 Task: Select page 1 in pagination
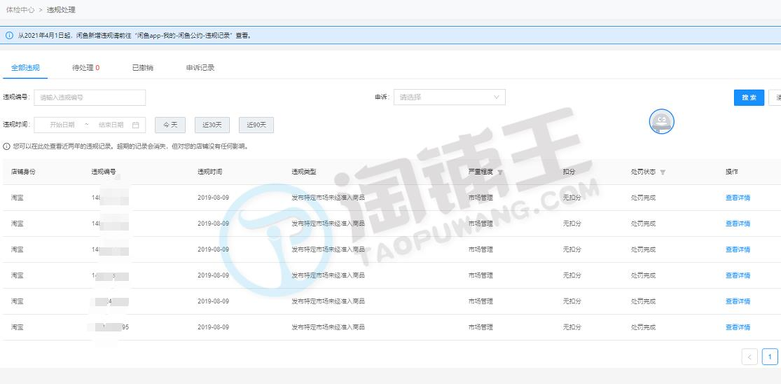pos(770,357)
